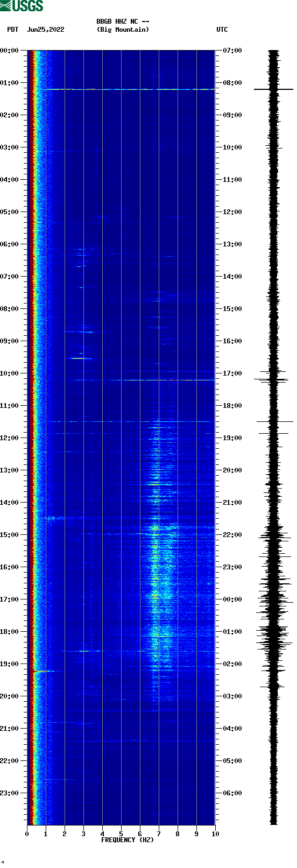Click the 07:00 UTC time label

pyautogui.click(x=232, y=51)
